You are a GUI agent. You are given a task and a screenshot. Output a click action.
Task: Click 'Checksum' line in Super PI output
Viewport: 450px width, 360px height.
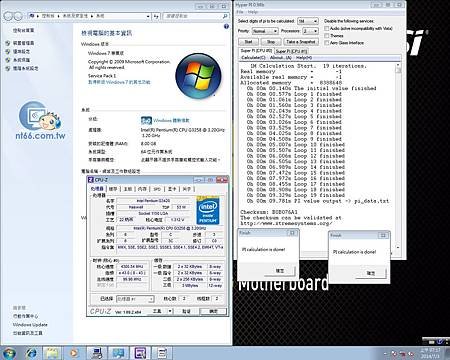[269, 212]
